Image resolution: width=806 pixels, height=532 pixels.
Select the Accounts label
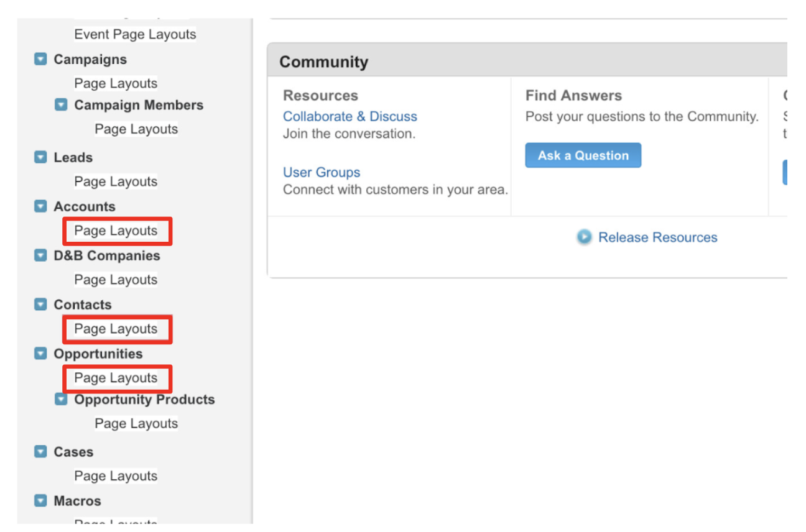pyautogui.click(x=85, y=206)
